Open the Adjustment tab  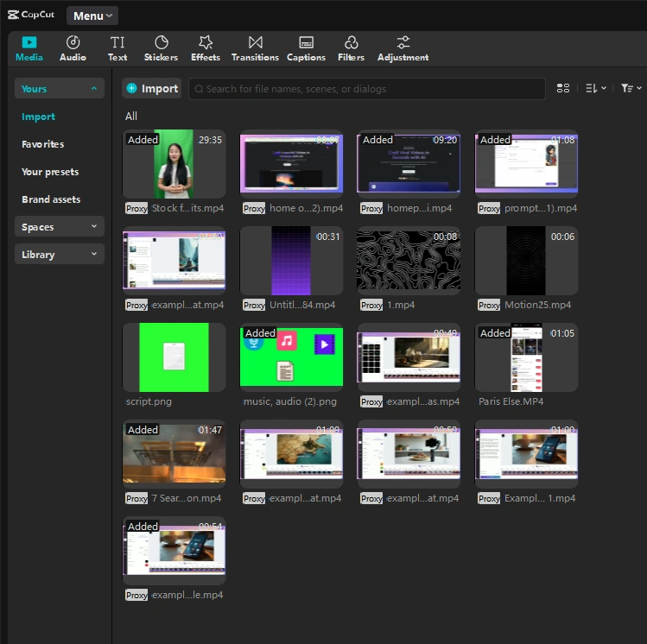[x=403, y=49]
